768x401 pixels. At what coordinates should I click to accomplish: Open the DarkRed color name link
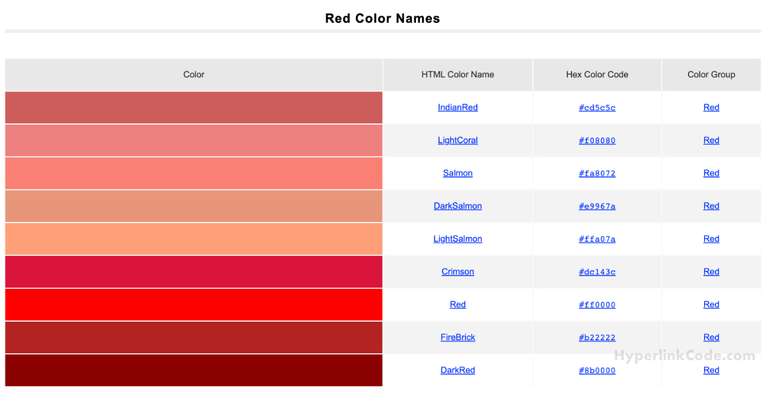(457, 370)
